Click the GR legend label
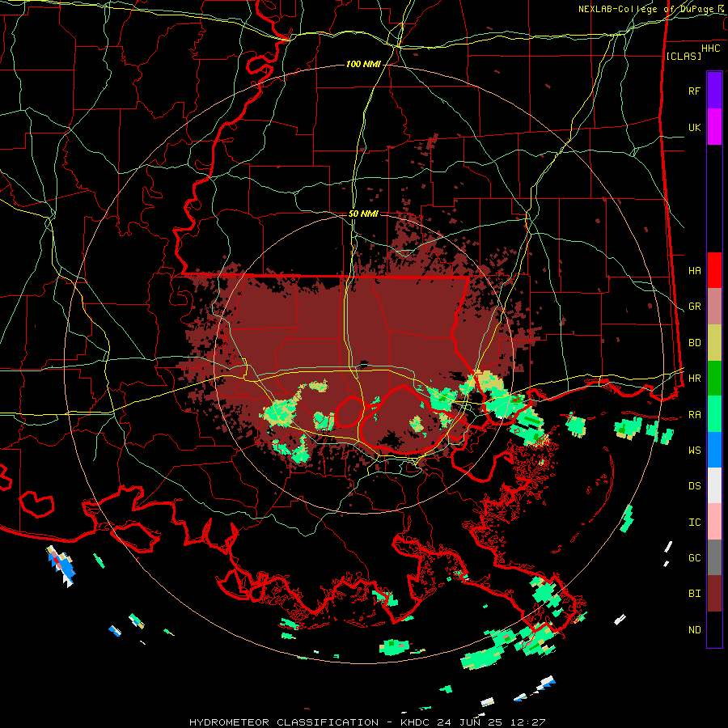Viewport: 728px width, 728px height. click(x=694, y=307)
